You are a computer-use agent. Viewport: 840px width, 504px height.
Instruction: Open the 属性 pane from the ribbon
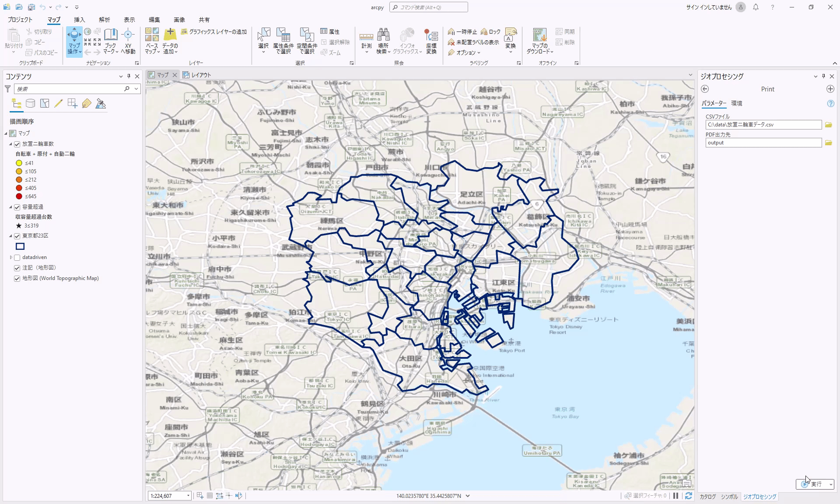click(x=330, y=31)
